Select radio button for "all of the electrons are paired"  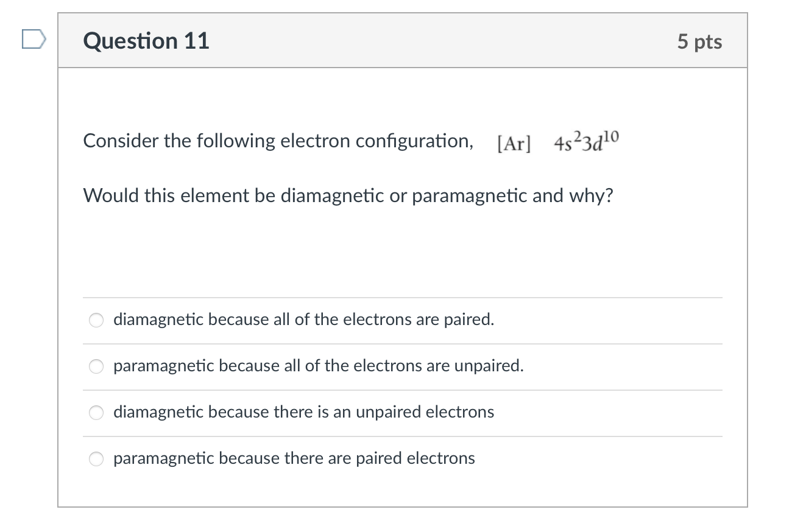coord(97,320)
